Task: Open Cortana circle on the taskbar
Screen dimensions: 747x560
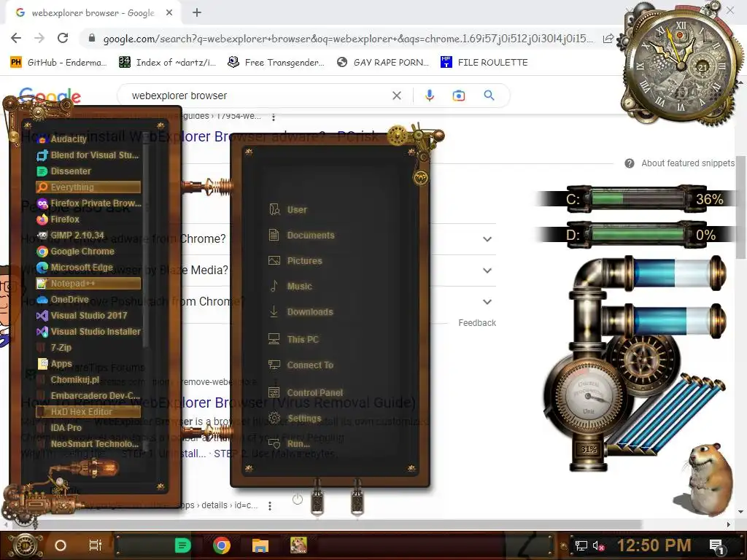Action: coord(61,545)
